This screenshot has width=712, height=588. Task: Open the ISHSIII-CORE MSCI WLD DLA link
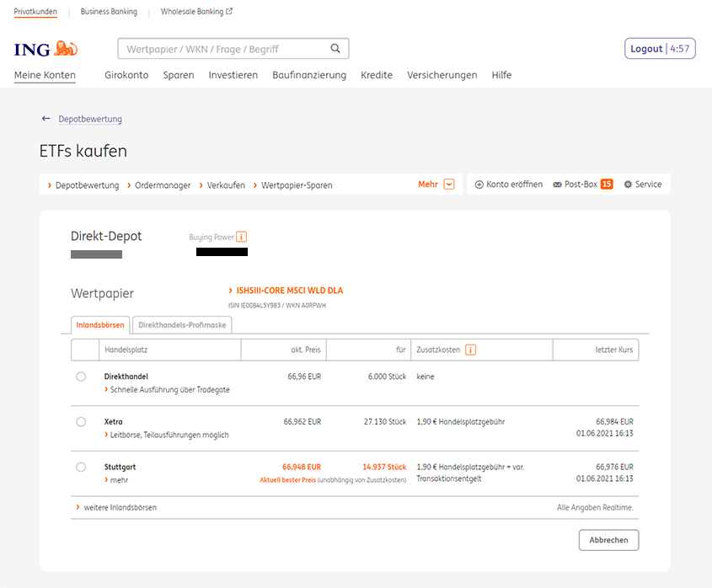[289, 291]
